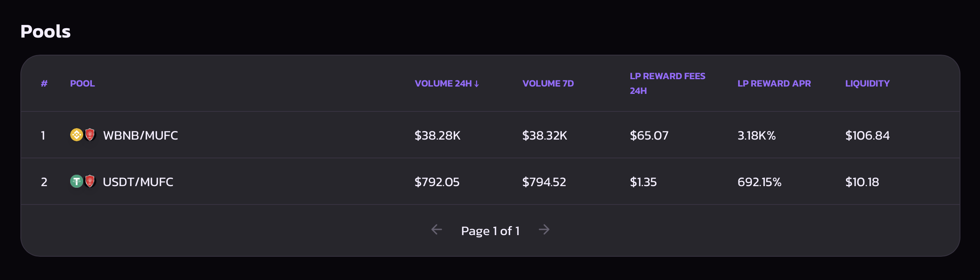Image resolution: width=980 pixels, height=280 pixels.
Task: Click the MUFC shield icon in USDT/MUFC row
Action: click(x=90, y=181)
